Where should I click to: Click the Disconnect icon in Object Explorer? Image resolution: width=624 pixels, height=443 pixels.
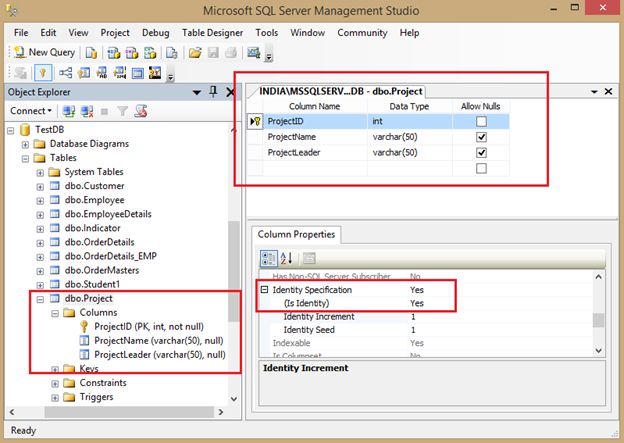click(87, 111)
